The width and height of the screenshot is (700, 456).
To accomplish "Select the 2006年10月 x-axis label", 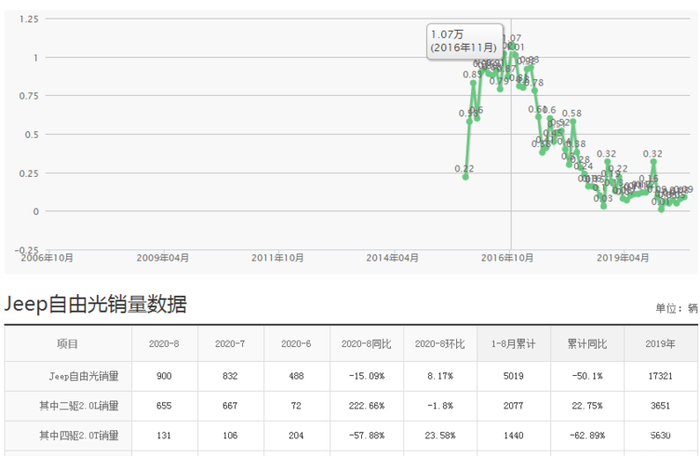I will (x=47, y=258).
